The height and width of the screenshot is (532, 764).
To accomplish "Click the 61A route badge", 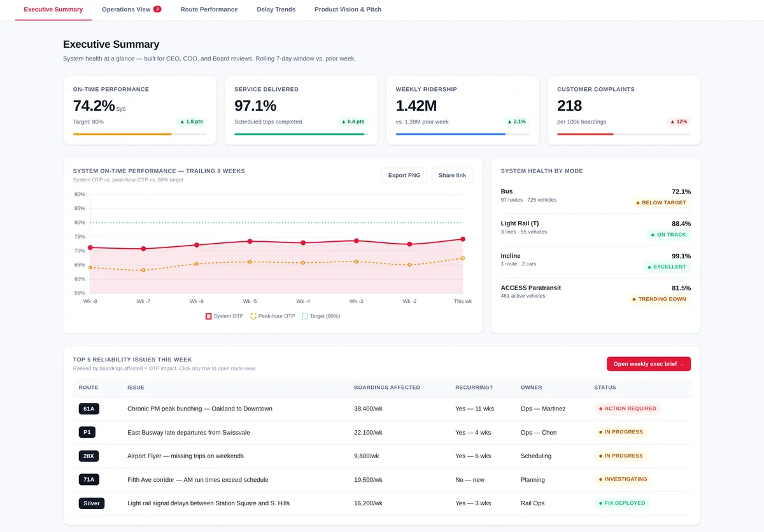I will pyautogui.click(x=89, y=409).
